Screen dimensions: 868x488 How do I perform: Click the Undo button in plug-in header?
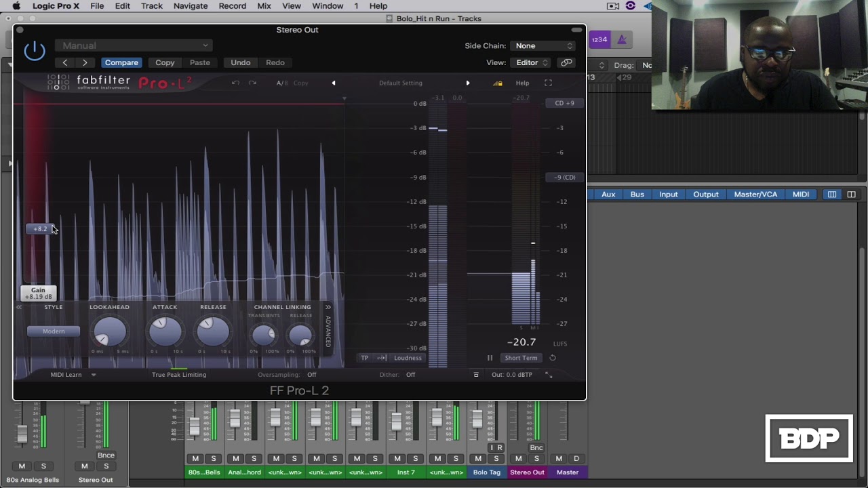point(240,62)
